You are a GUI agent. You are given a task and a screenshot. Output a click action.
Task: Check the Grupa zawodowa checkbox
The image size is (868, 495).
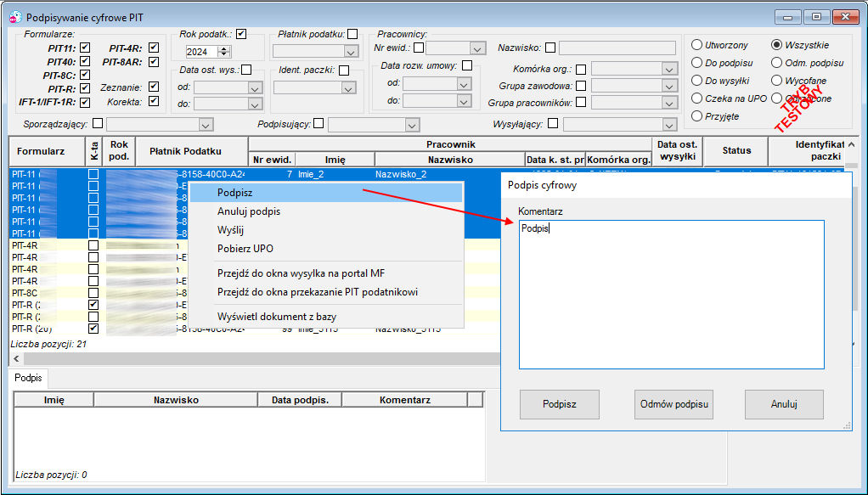pos(581,85)
